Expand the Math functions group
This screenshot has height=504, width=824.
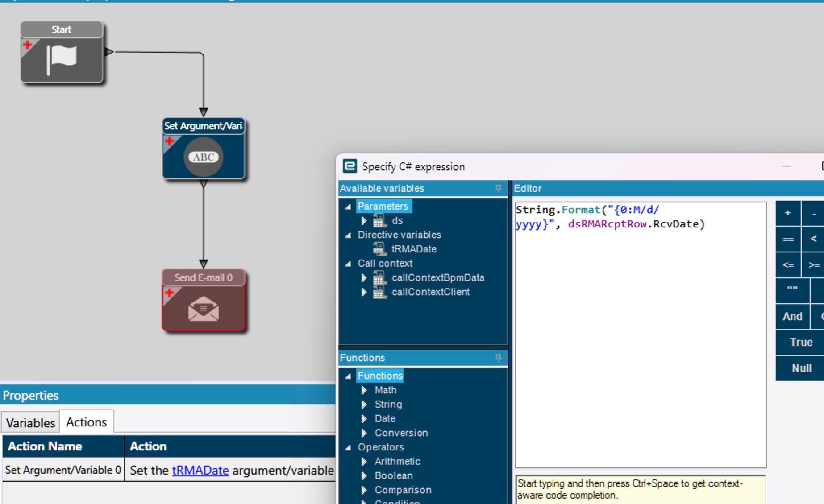[x=364, y=390]
